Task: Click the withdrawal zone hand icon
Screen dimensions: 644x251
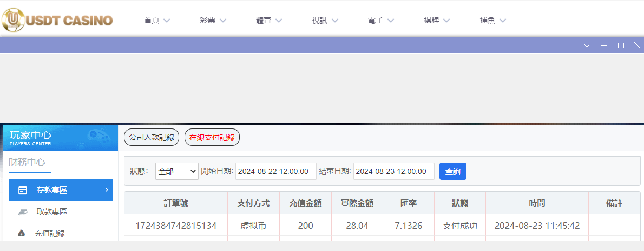Action: point(23,212)
